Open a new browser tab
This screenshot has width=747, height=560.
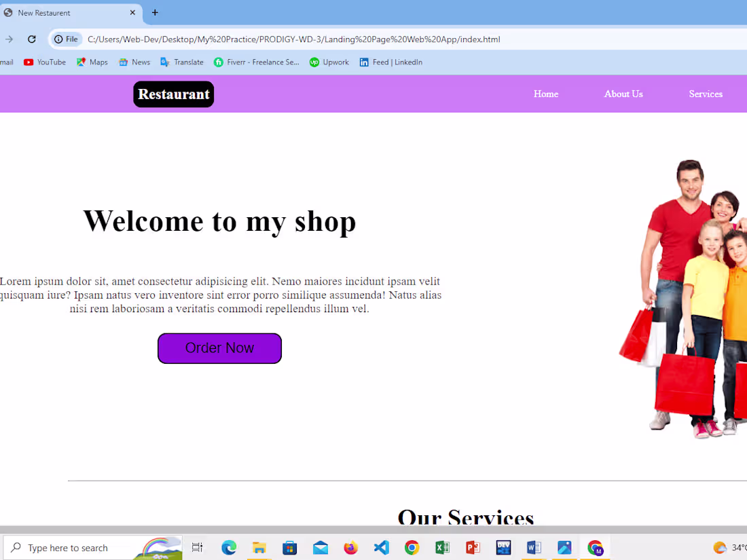tap(155, 12)
